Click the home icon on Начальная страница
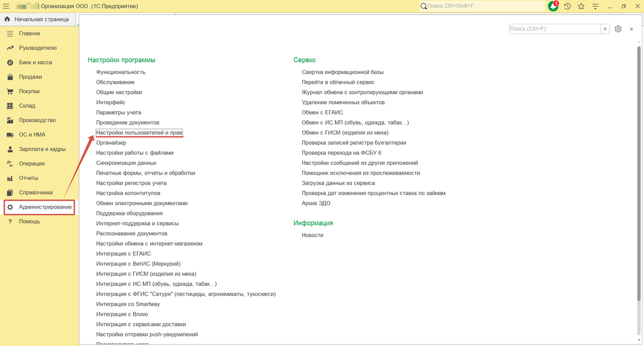The image size is (644, 346). point(8,19)
